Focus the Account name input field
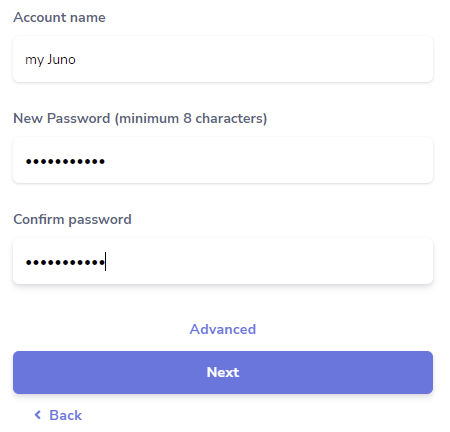Viewport: 450px width, 432px height. [223, 59]
